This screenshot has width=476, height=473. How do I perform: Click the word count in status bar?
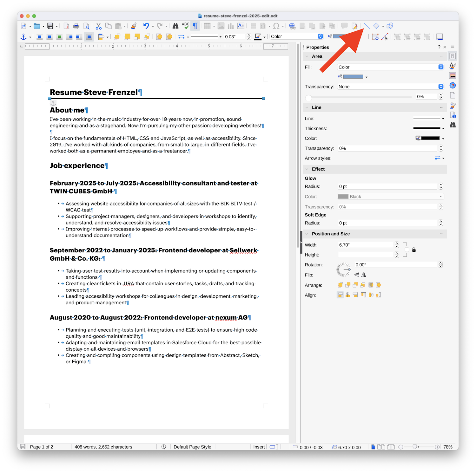[103, 447]
